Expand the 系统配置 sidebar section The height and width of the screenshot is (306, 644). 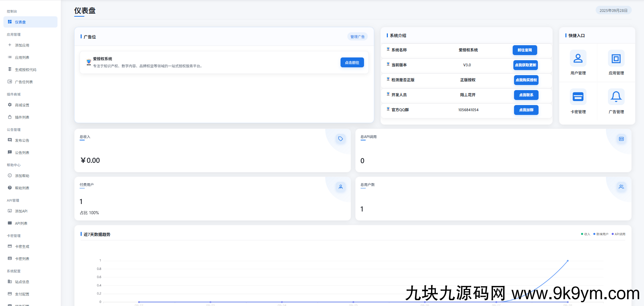point(13,271)
